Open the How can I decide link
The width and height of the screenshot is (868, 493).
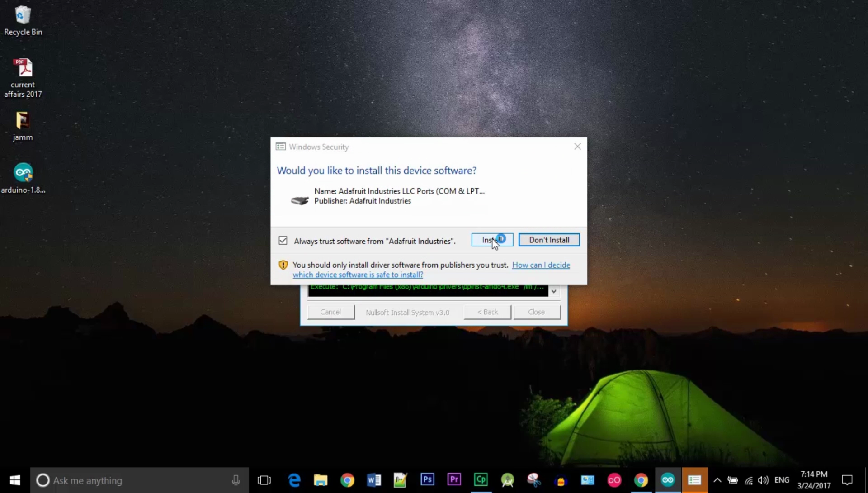[x=541, y=265]
